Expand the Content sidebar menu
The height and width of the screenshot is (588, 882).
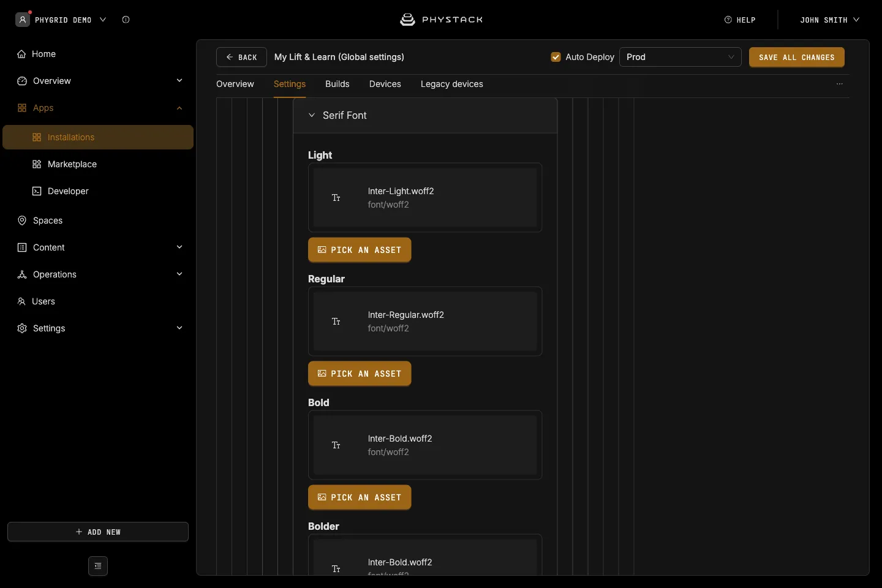pyautogui.click(x=179, y=247)
